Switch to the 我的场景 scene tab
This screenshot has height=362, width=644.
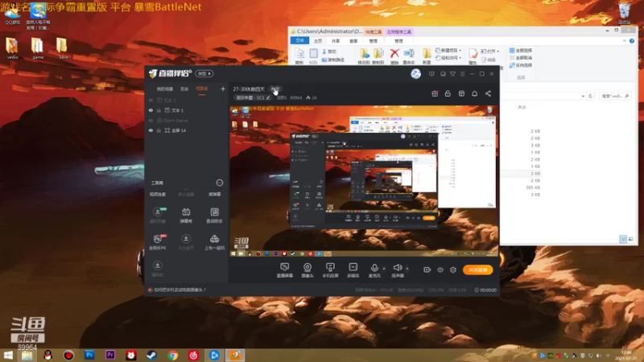165,89
